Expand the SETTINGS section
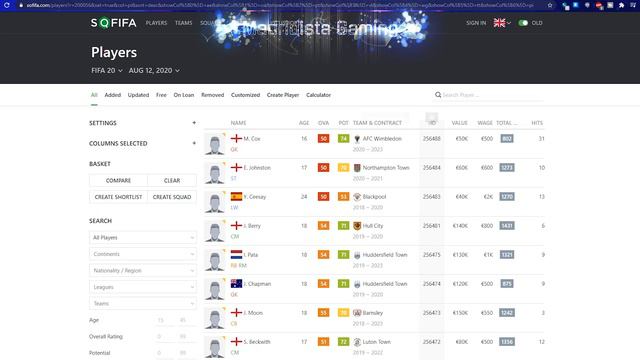Image resolution: width=640 pixels, height=360 pixels. pos(194,123)
